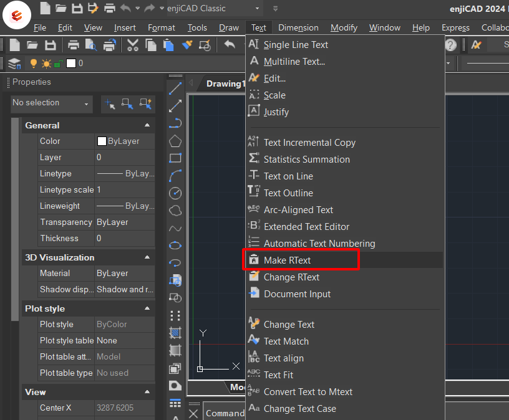
Task: Select the Region tool
Action: point(175,368)
